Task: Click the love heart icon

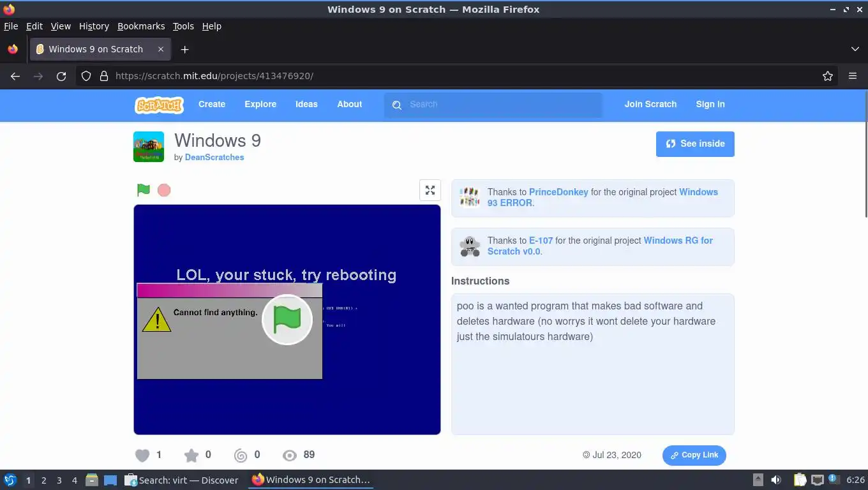Action: point(142,455)
